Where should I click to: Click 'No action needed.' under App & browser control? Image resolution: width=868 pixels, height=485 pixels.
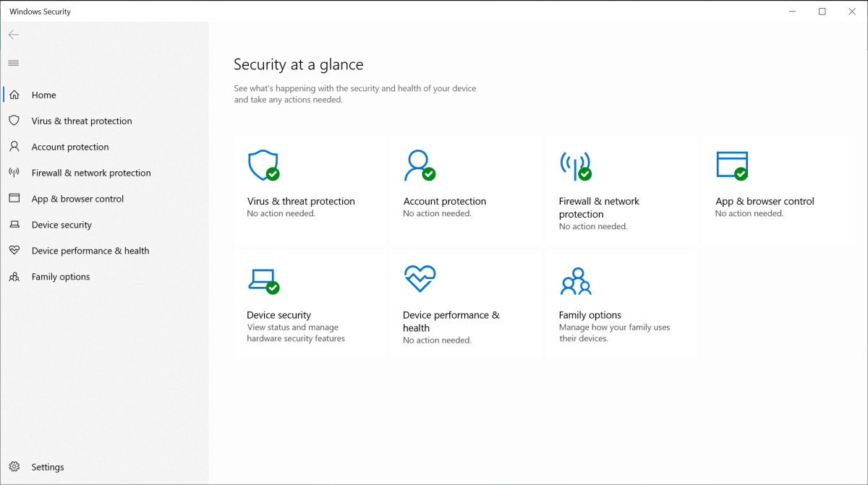click(x=749, y=214)
